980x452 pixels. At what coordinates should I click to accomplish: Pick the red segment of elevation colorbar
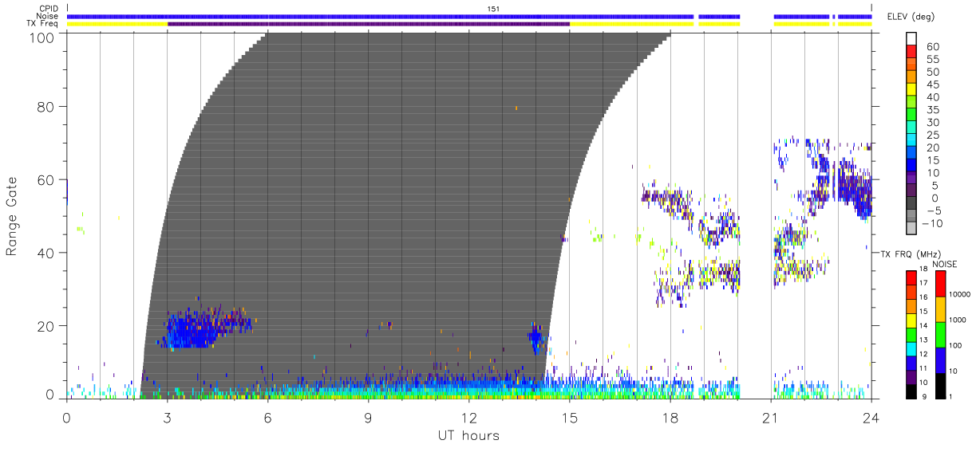[912, 52]
